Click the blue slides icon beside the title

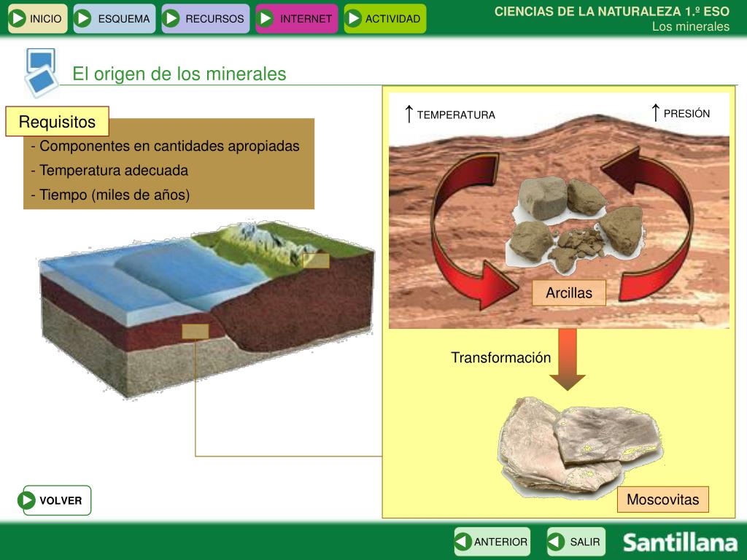pyautogui.click(x=42, y=72)
